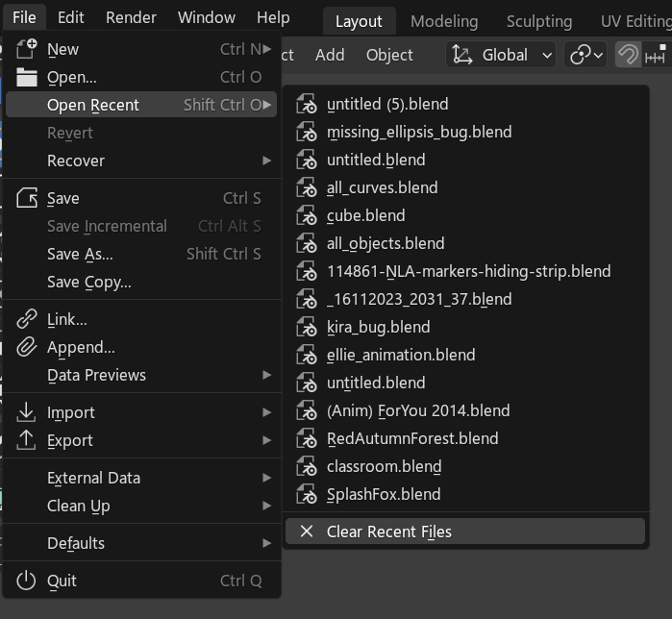Expand the Data Previews submenu

[x=141, y=375]
